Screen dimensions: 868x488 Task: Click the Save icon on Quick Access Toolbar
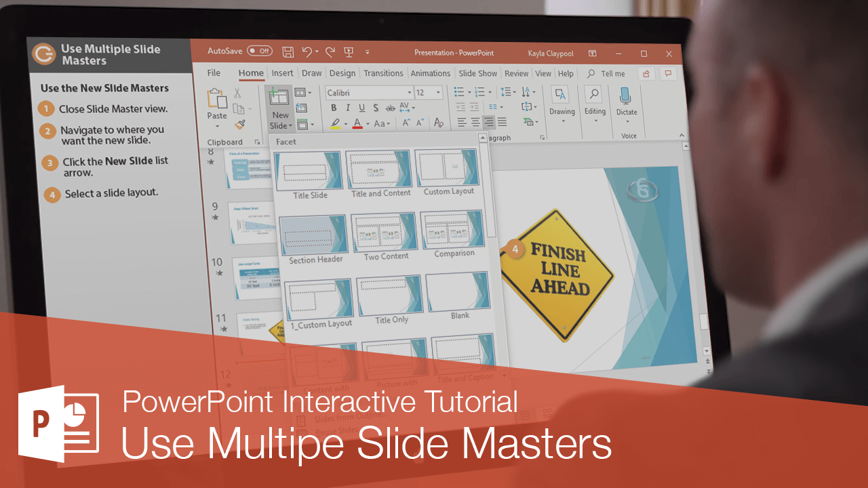point(288,52)
